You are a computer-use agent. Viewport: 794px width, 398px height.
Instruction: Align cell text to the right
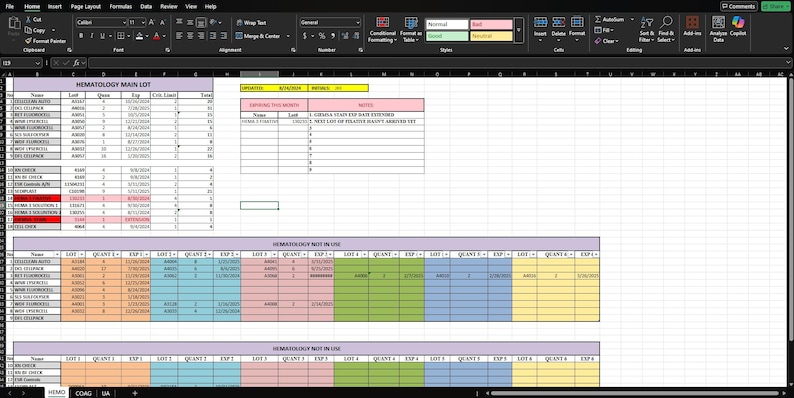click(x=201, y=36)
